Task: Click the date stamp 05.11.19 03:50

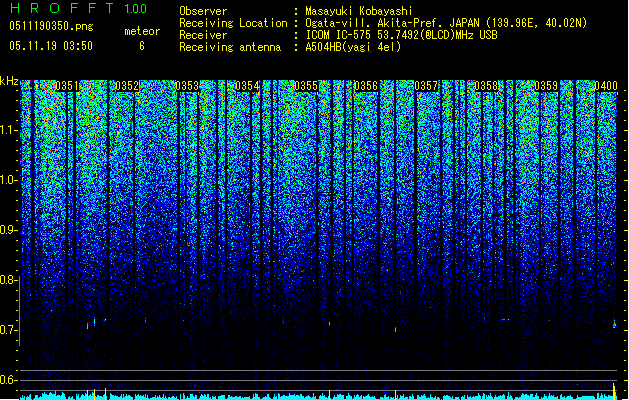Action: tap(51, 46)
